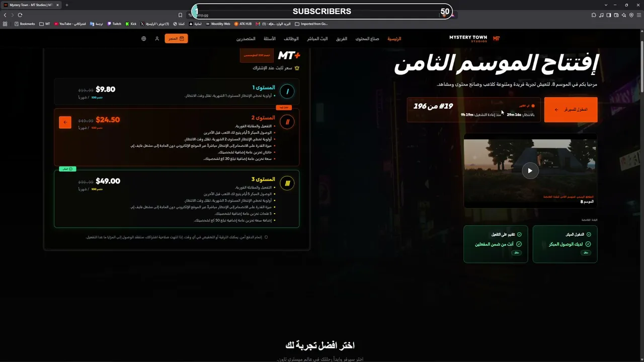This screenshot has height=362, width=644.
Task: Click the تقديم على التفعيل activation card
Action: coord(496,244)
